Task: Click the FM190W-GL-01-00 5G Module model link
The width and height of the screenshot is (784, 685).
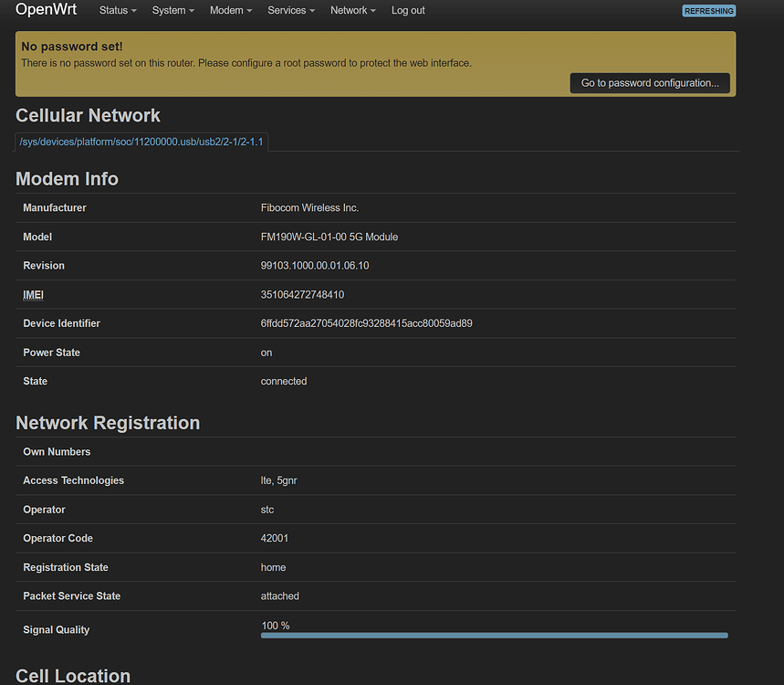Action: [329, 237]
